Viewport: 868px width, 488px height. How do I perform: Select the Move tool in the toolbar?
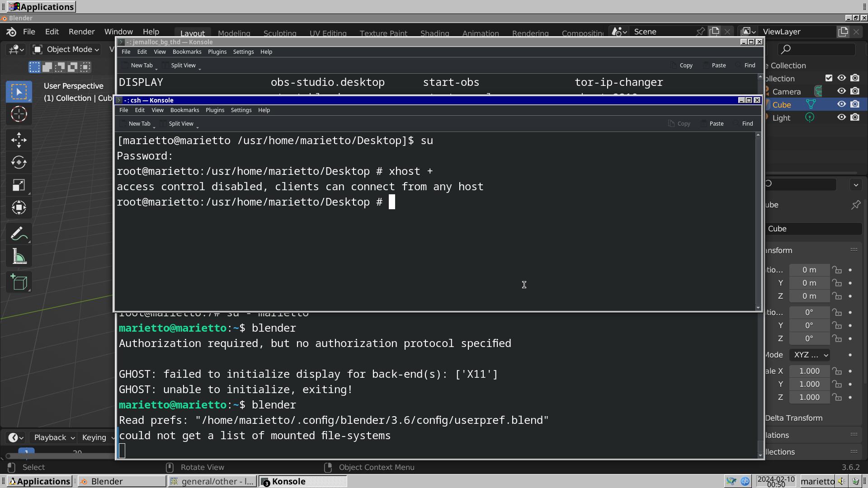(19, 140)
